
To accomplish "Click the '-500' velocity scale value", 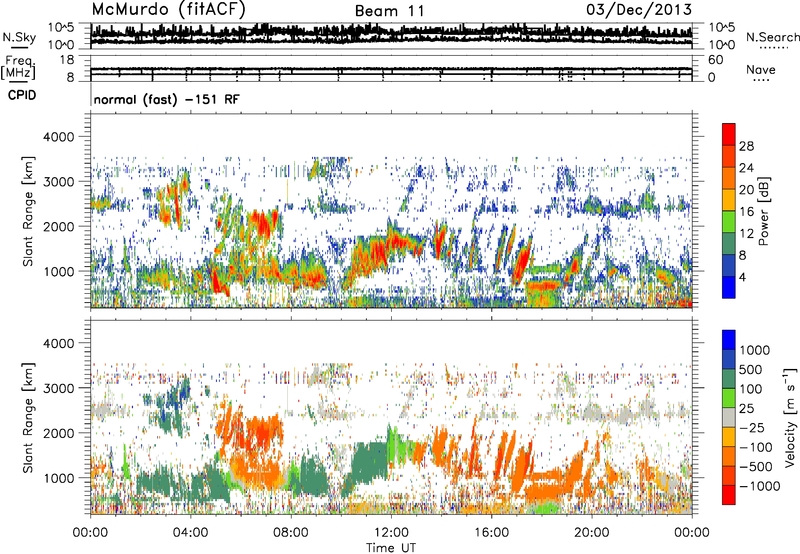I will pyautogui.click(x=756, y=466).
